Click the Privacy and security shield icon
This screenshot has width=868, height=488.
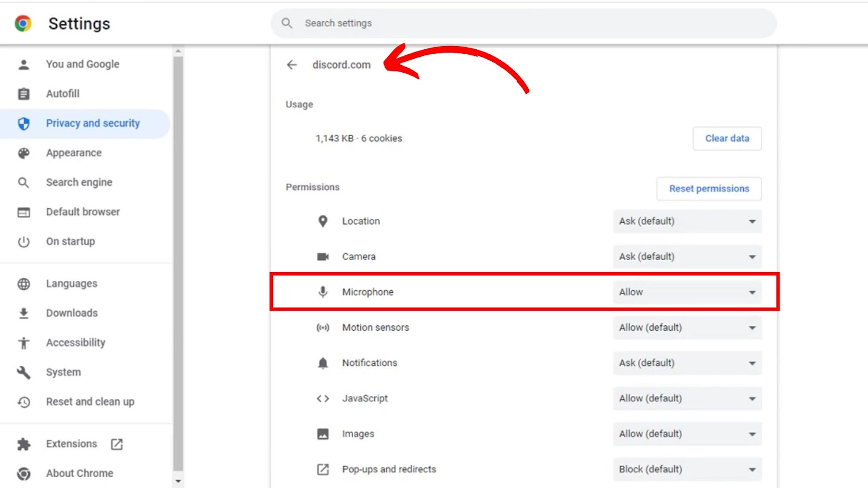tap(24, 124)
